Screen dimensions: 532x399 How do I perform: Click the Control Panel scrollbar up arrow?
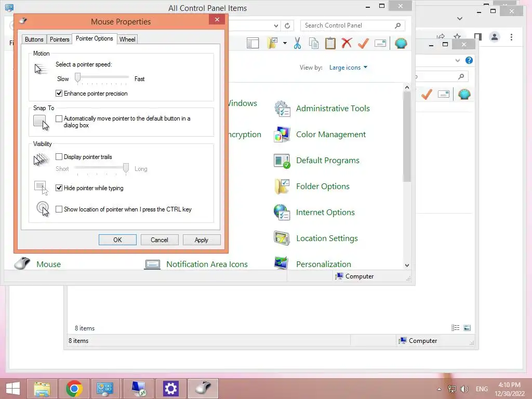[x=407, y=87]
